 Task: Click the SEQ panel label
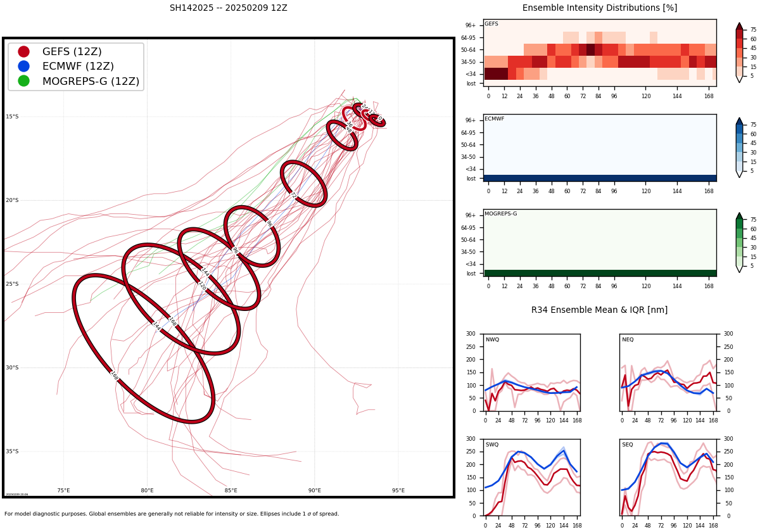[x=628, y=445]
